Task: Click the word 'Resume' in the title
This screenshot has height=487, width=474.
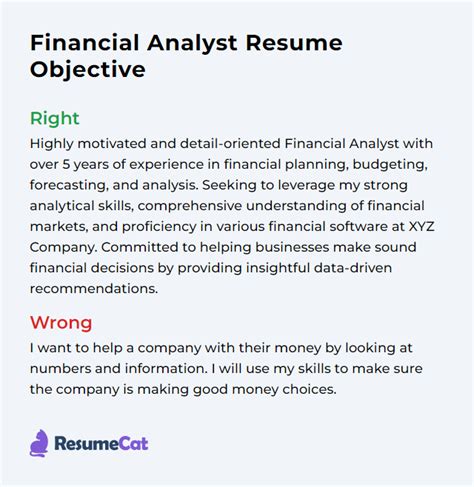Action: pyautogui.click(x=294, y=43)
